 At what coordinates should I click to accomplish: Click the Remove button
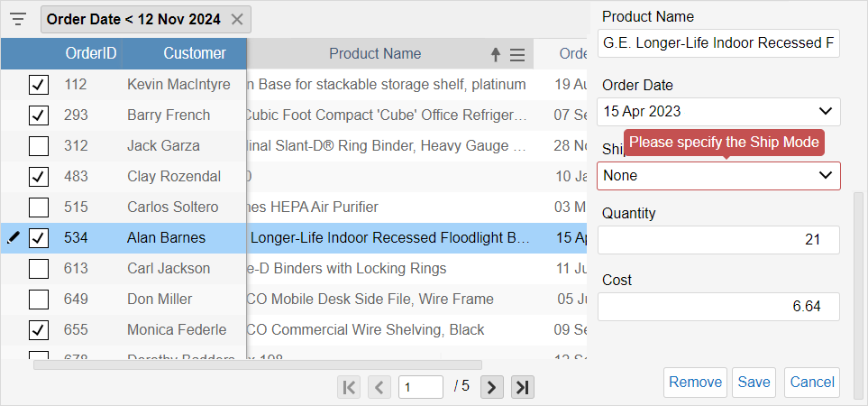point(695,383)
